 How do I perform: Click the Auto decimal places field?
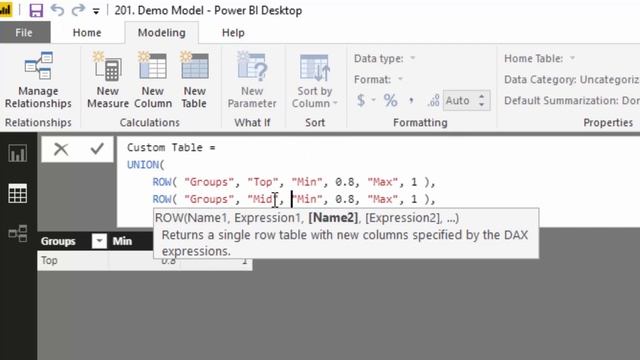[459, 100]
